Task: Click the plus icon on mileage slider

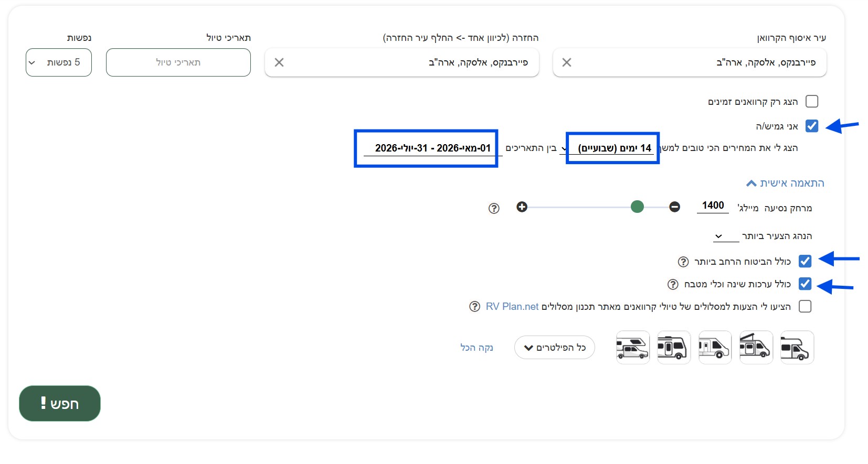Action: [522, 207]
